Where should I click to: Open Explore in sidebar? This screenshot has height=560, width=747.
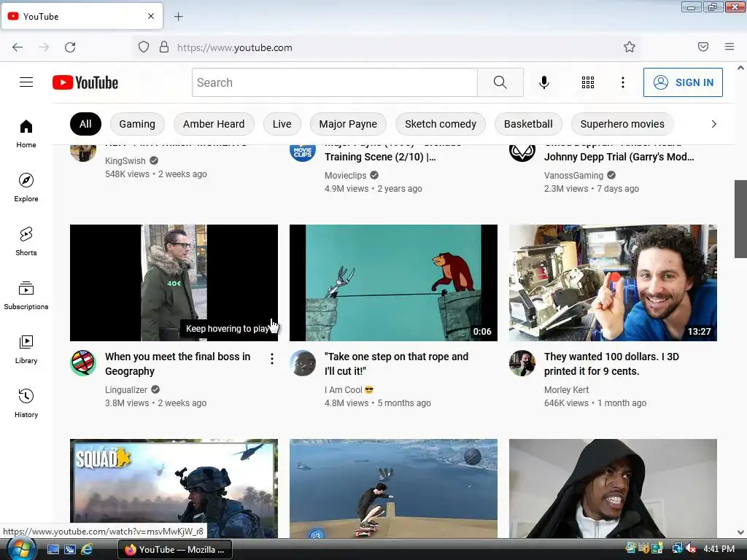coord(26,188)
